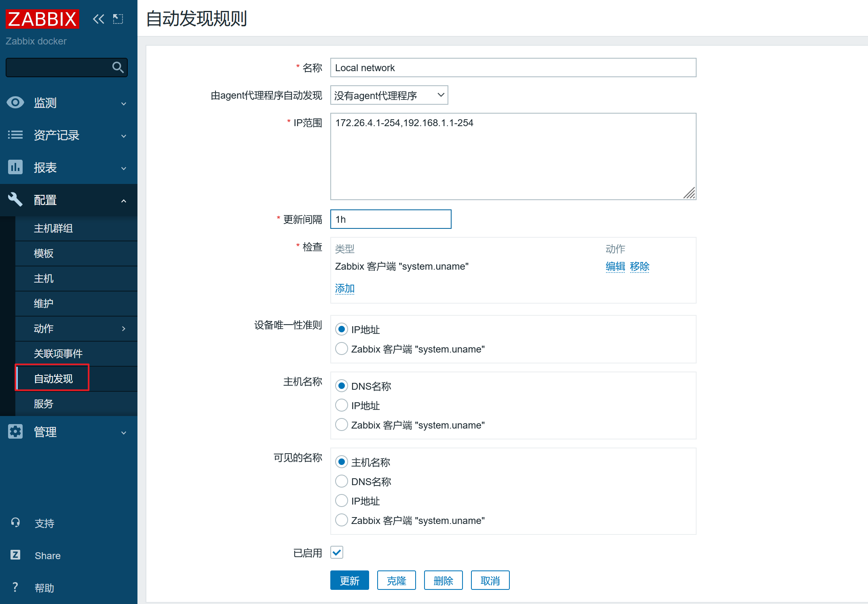Open the 没有agent代理程序 dropdown

pyautogui.click(x=389, y=95)
